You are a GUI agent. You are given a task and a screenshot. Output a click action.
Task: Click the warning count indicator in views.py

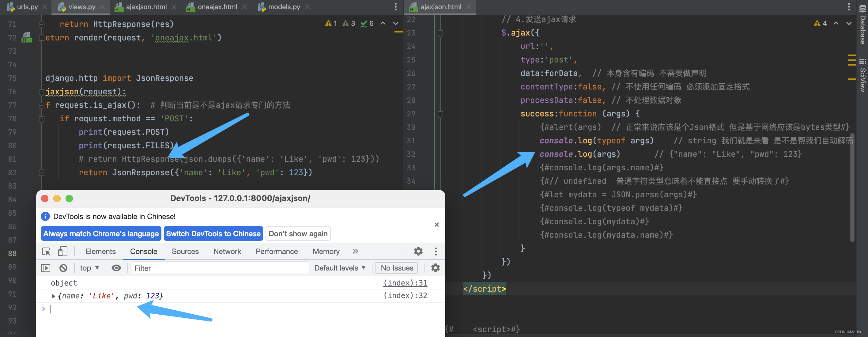click(x=331, y=23)
